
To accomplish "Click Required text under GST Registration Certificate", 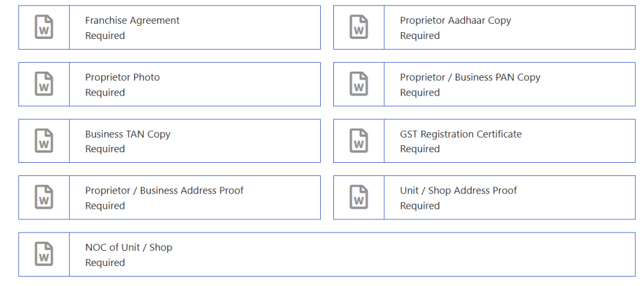I will (x=419, y=149).
